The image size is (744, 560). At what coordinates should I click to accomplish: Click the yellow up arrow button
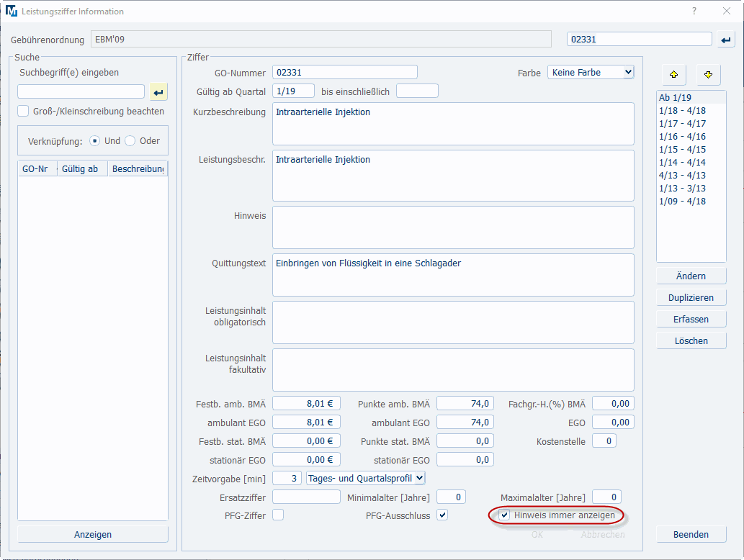(673, 74)
